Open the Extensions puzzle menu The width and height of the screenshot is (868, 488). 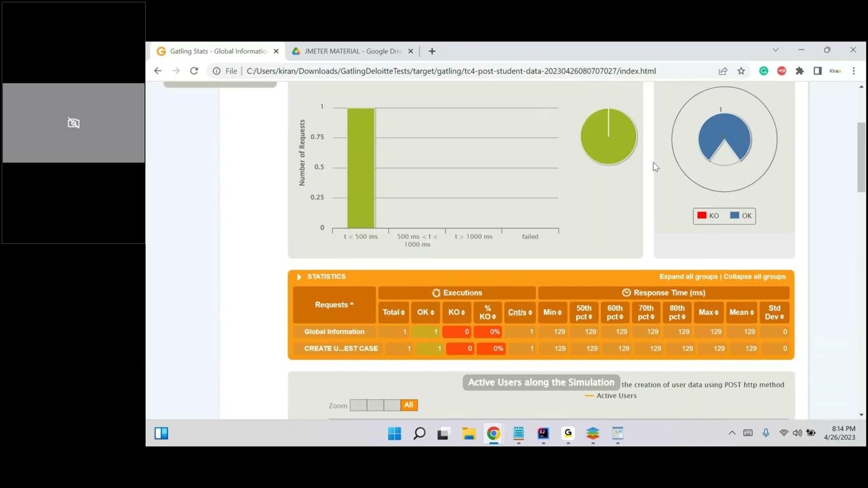click(x=800, y=70)
